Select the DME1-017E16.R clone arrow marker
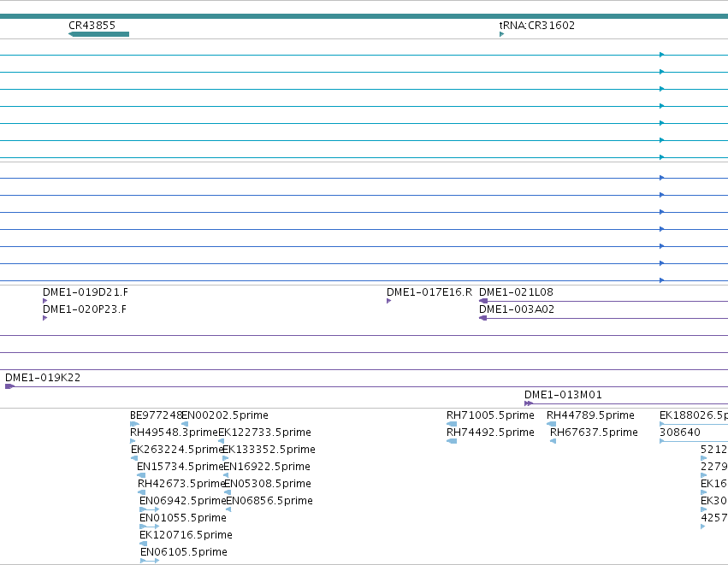Screen dimensions: 728x565 (389, 301)
